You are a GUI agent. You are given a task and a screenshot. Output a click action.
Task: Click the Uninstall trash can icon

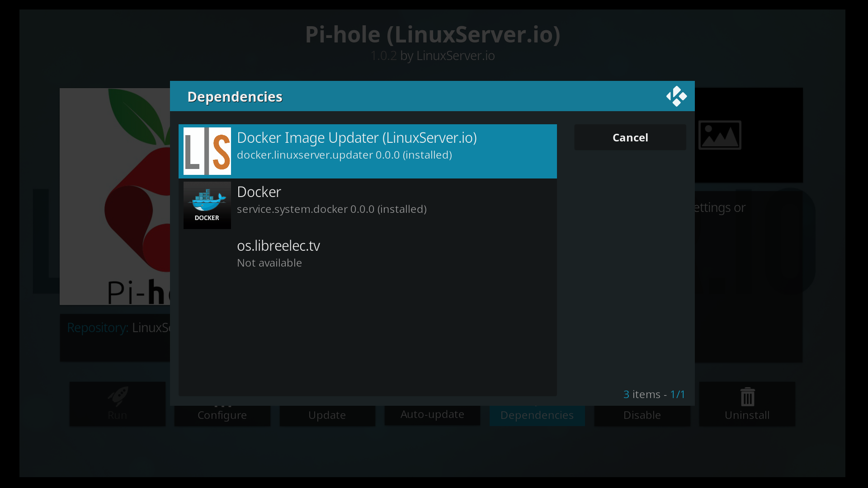click(x=747, y=397)
